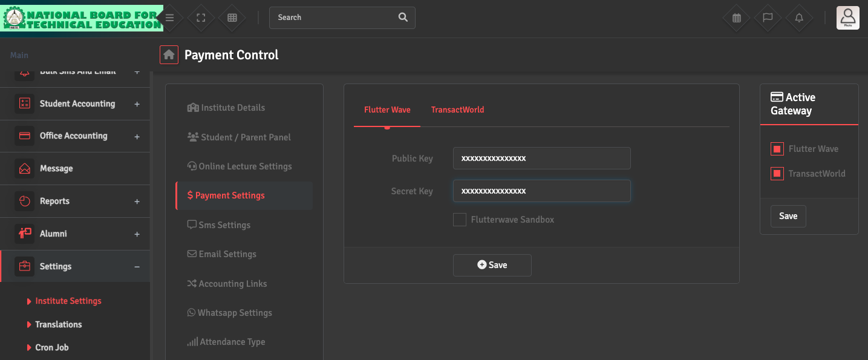
Task: Toggle fullscreen mode icon
Action: (201, 18)
